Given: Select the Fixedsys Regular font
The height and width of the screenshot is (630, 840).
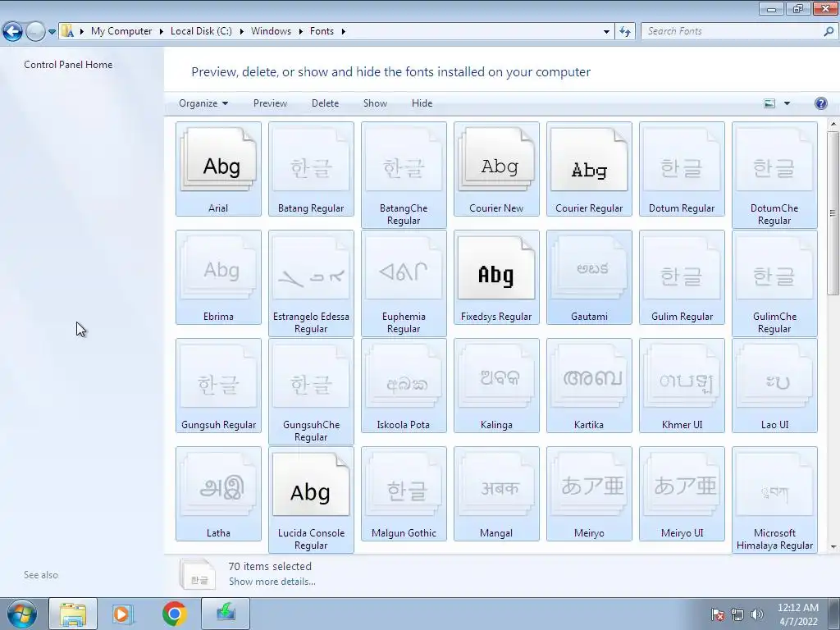Looking at the screenshot, I should click(x=496, y=277).
